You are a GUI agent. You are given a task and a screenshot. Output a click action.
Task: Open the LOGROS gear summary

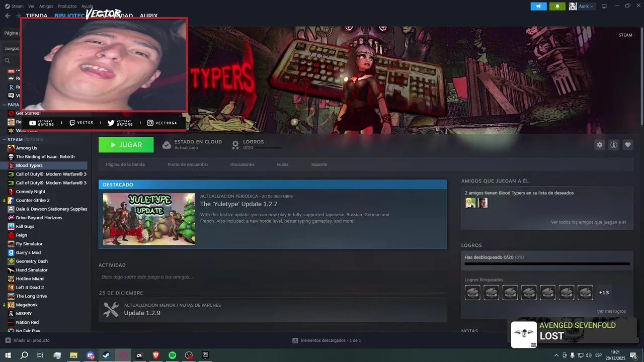tap(256, 144)
